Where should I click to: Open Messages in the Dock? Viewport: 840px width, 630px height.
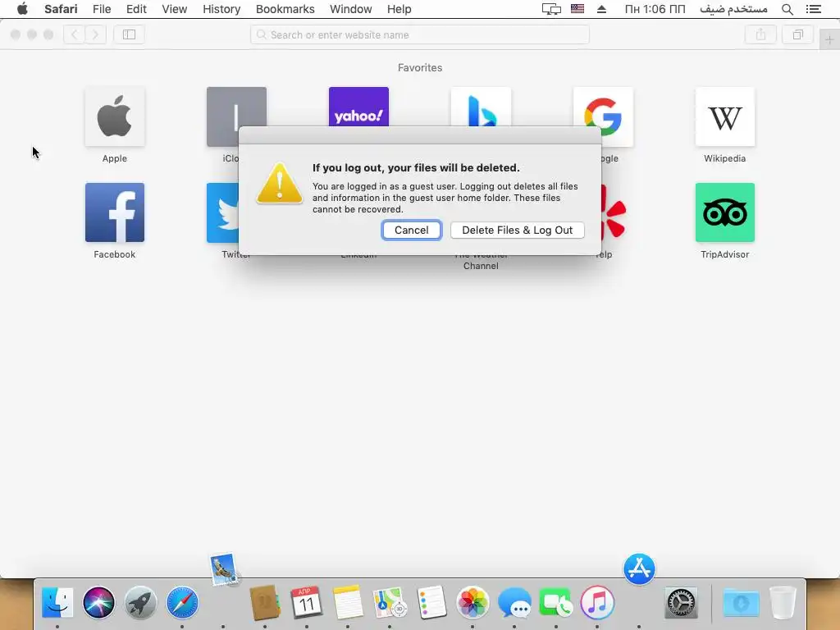pyautogui.click(x=514, y=602)
